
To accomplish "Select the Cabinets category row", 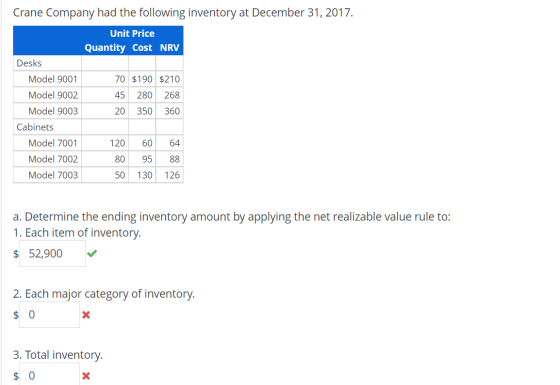I will pos(98,127).
